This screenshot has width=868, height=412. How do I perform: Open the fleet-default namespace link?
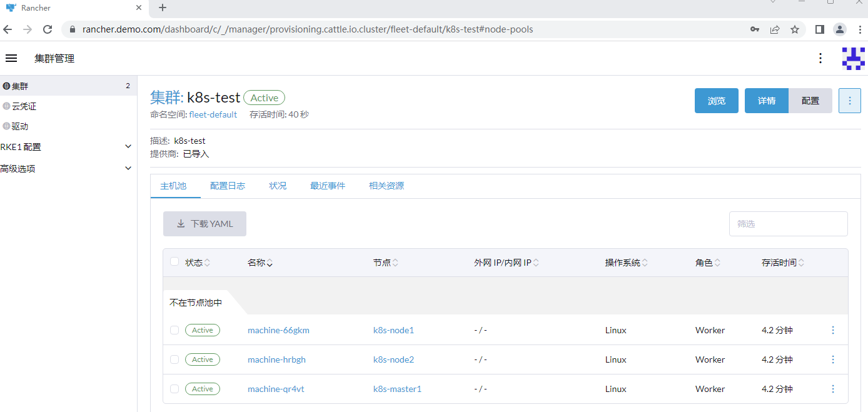(x=213, y=114)
